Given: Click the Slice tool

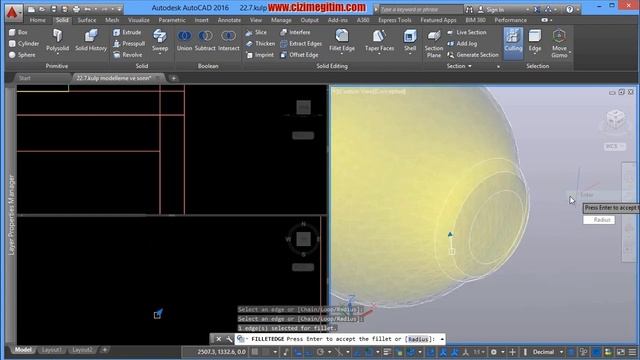Looking at the screenshot, I should pos(256,32).
